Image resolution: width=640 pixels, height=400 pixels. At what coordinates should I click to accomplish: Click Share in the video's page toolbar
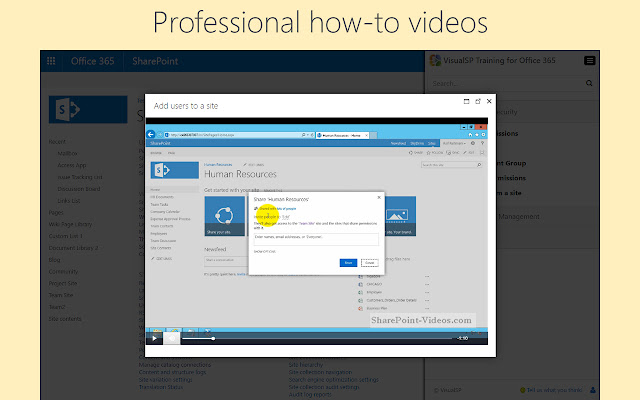(x=416, y=153)
